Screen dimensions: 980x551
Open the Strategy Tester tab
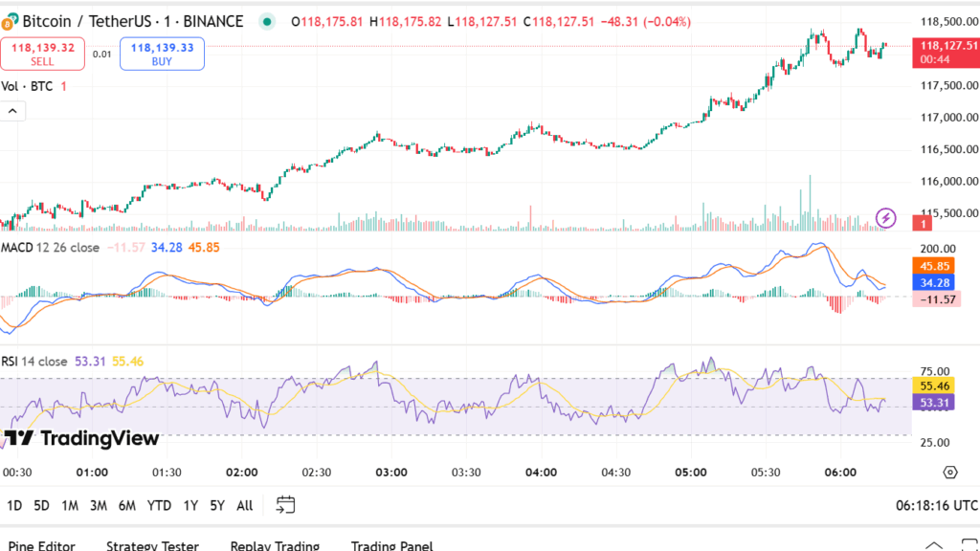coord(152,545)
